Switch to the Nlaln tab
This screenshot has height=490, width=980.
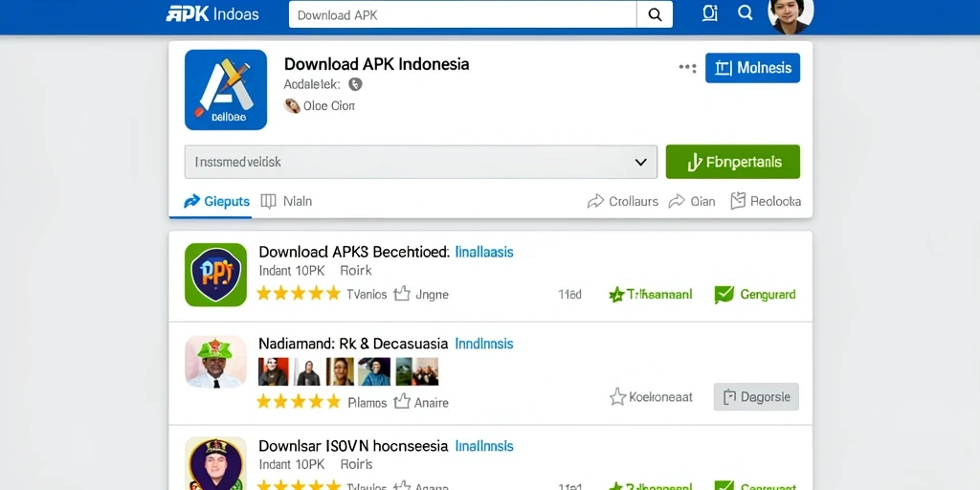point(286,201)
